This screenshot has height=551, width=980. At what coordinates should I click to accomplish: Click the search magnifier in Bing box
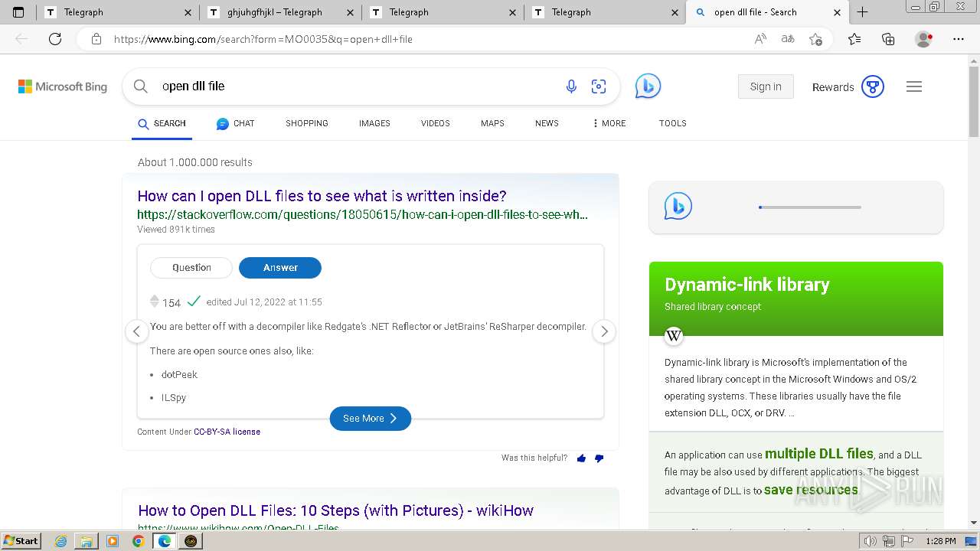141,86
